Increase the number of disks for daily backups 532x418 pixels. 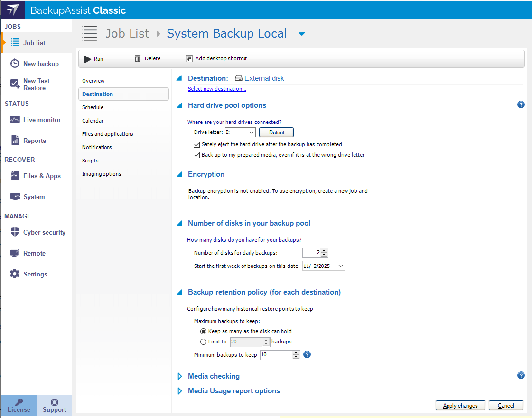pos(324,251)
